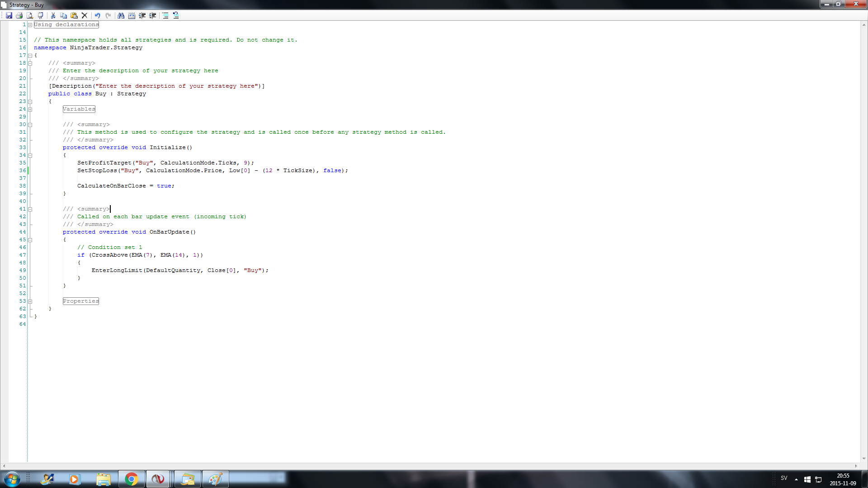
Task: Click the Cut scissors icon
Action: tap(53, 15)
